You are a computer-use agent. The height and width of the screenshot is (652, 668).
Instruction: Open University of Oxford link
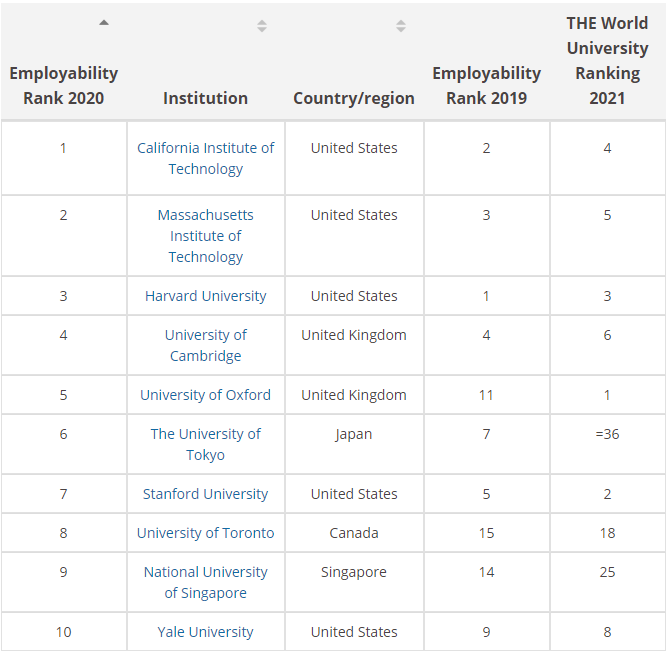206,395
